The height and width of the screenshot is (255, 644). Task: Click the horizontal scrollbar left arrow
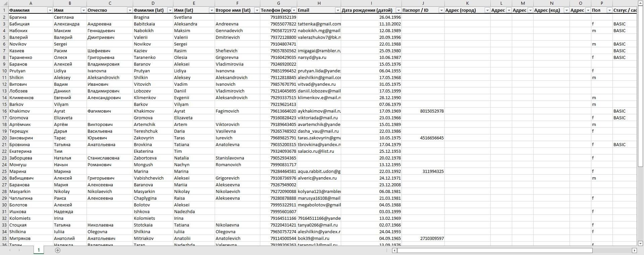tap(395, 250)
